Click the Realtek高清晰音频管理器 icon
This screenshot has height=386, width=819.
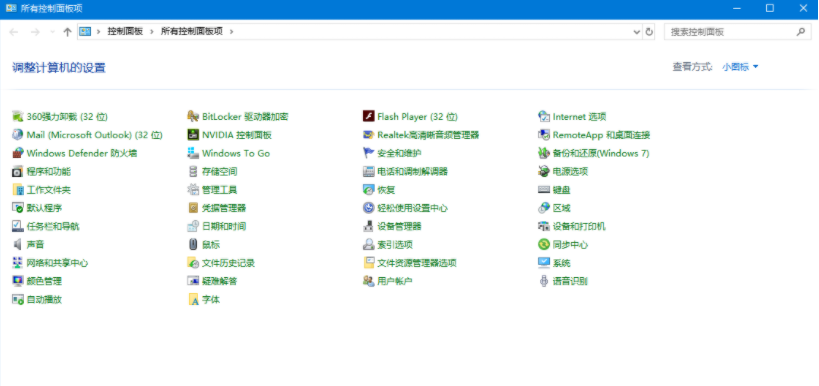369,135
